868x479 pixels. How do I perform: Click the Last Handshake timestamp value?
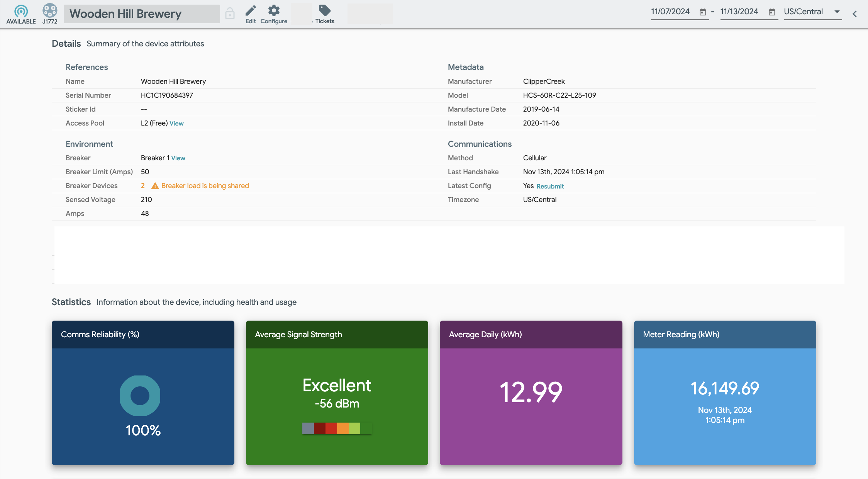[564, 172]
